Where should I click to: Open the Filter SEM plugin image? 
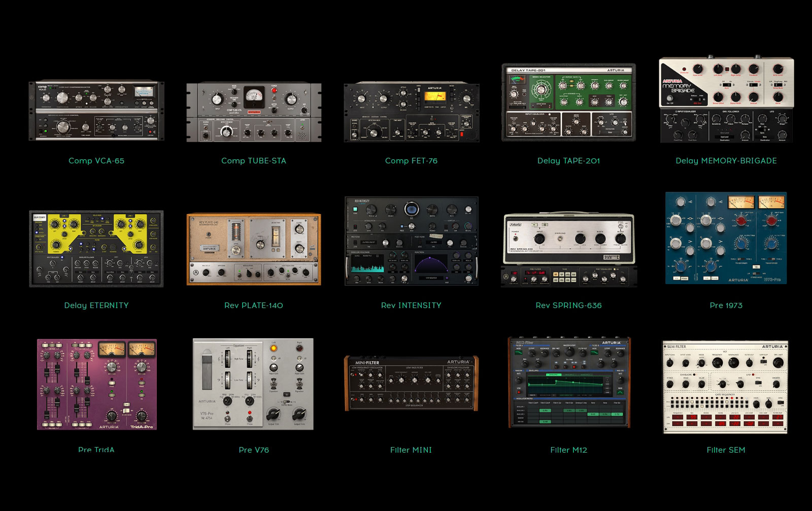tap(726, 387)
